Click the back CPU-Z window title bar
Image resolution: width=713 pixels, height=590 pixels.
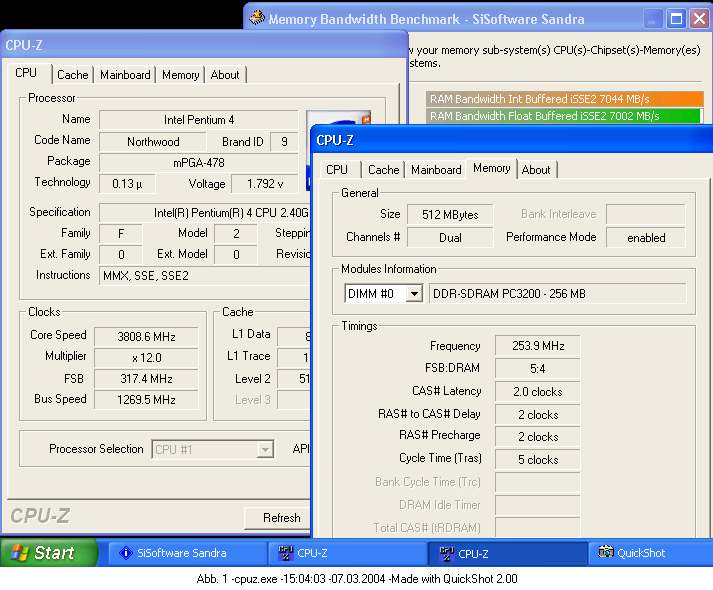204,45
